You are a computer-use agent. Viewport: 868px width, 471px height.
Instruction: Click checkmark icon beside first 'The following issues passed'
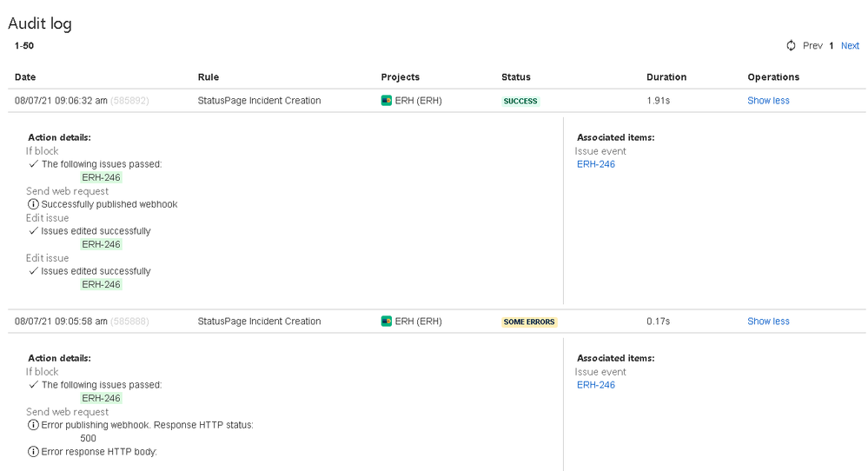tap(34, 164)
